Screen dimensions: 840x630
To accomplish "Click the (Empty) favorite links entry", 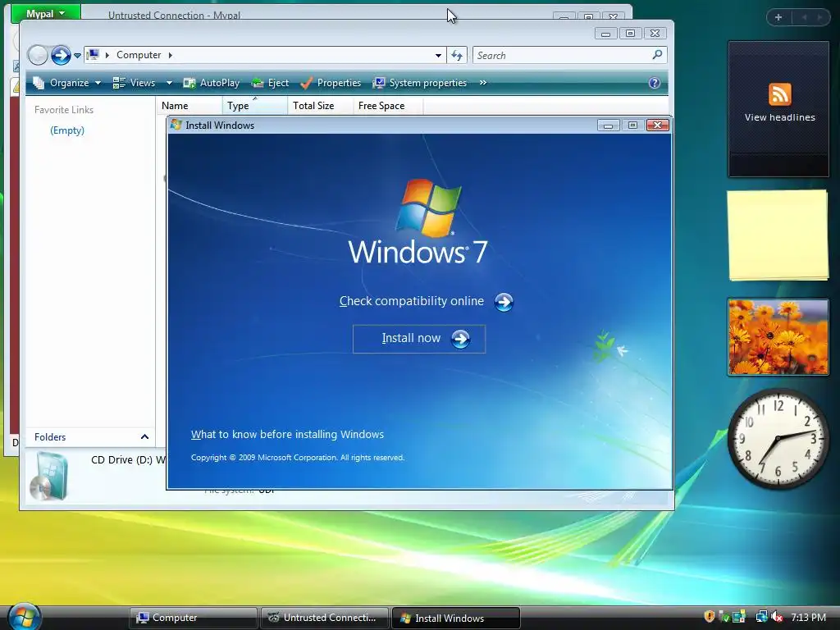I will (x=67, y=130).
